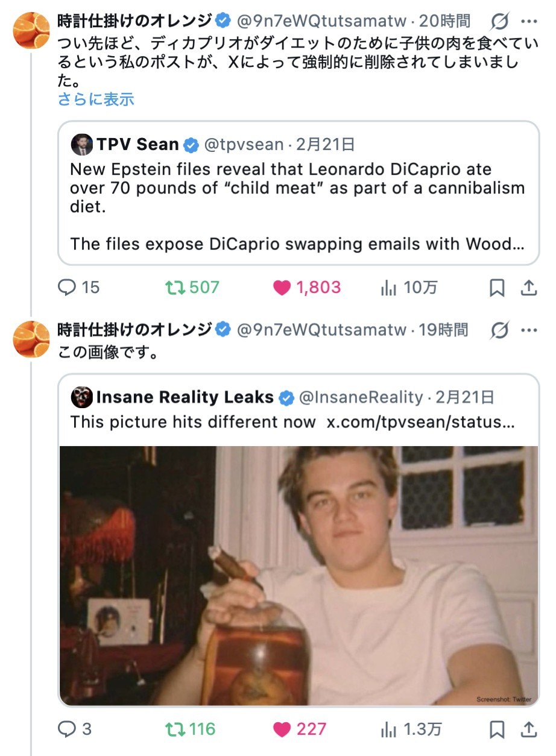Open Grok icon on the first post

(x=499, y=22)
